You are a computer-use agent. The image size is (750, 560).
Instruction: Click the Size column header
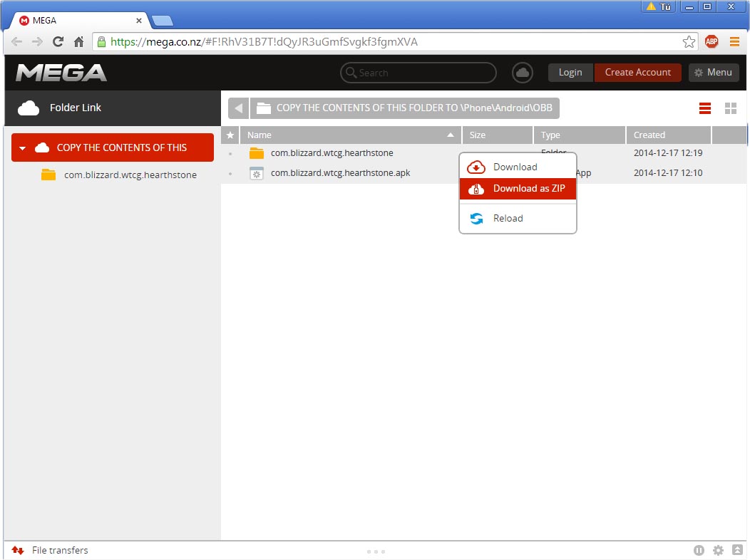(x=498, y=135)
